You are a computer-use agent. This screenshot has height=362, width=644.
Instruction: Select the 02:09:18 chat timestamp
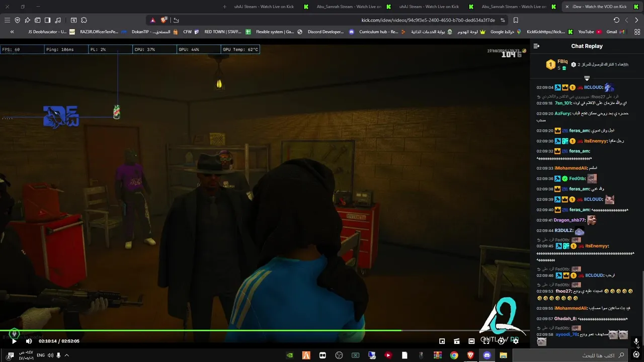click(545, 103)
